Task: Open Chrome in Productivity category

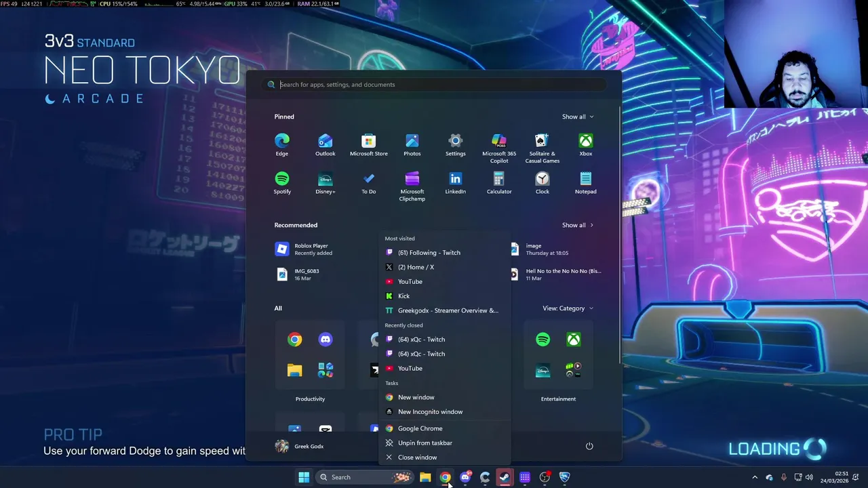Action: (x=294, y=340)
